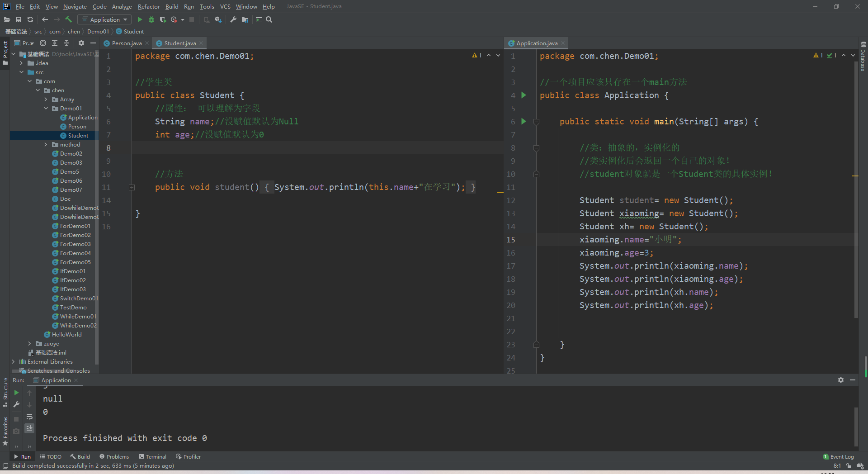Open the Application run configuration dropdown
This screenshot has width=868, height=474.
pyautogui.click(x=105, y=19)
